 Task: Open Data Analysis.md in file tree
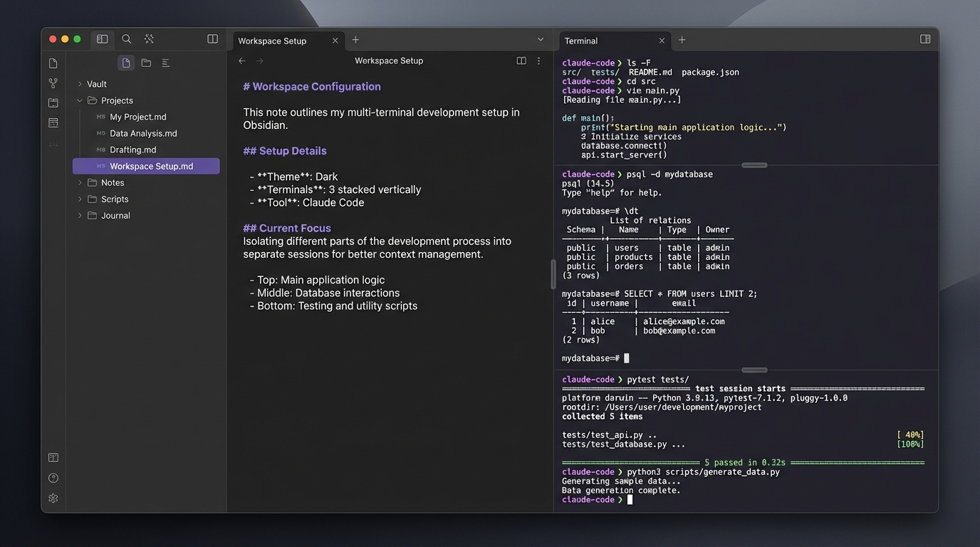coord(143,133)
